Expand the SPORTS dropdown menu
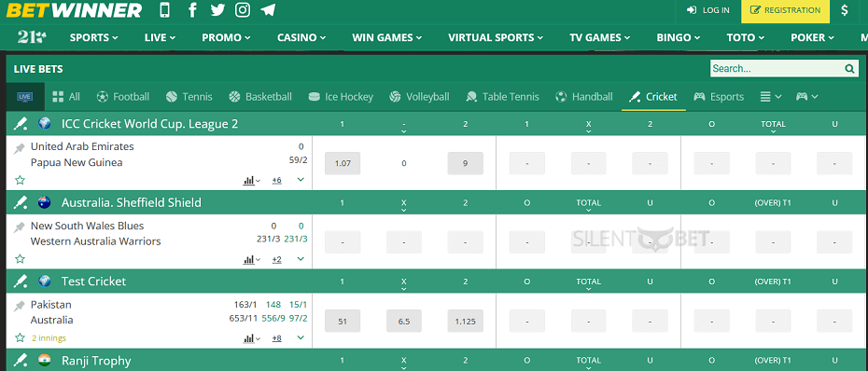The height and width of the screenshot is (371, 868). (x=93, y=37)
